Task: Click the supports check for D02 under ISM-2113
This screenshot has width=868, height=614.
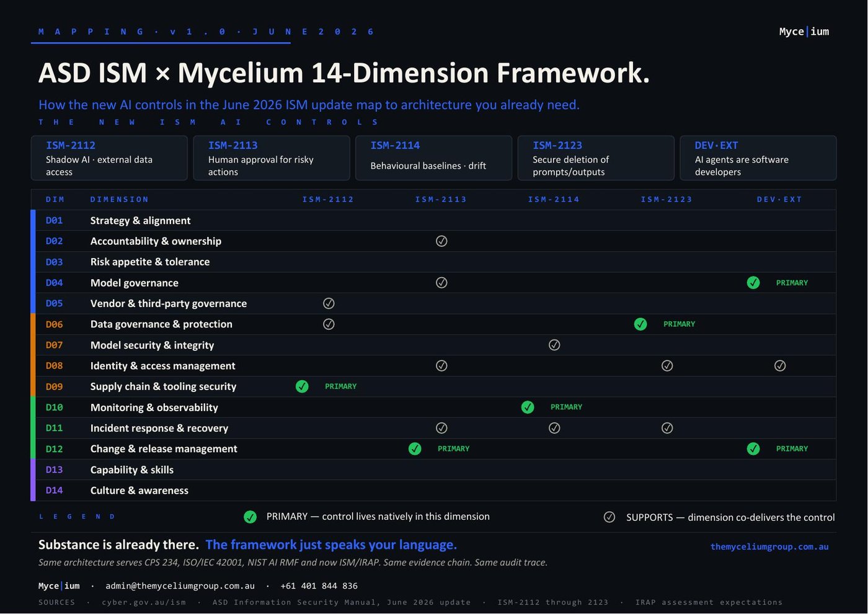Action: click(x=441, y=241)
